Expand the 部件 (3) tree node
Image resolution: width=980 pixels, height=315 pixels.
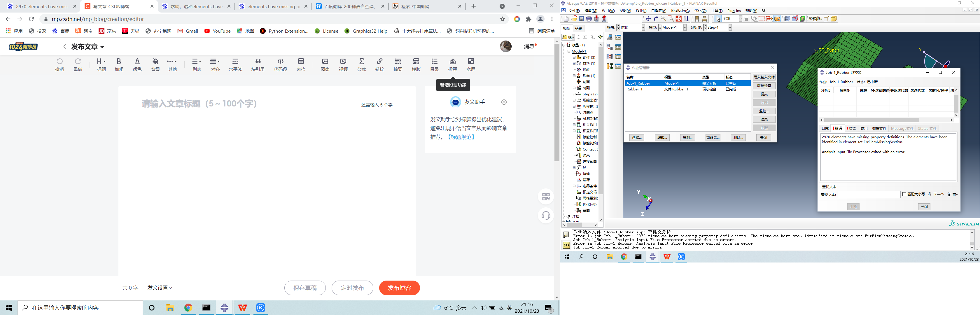point(575,57)
